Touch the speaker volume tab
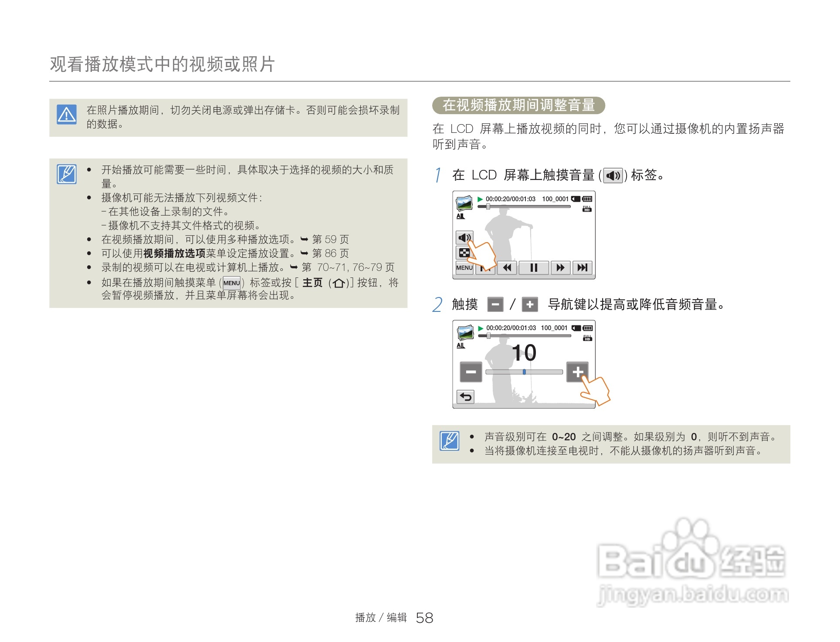The height and width of the screenshot is (642, 840). (464, 238)
